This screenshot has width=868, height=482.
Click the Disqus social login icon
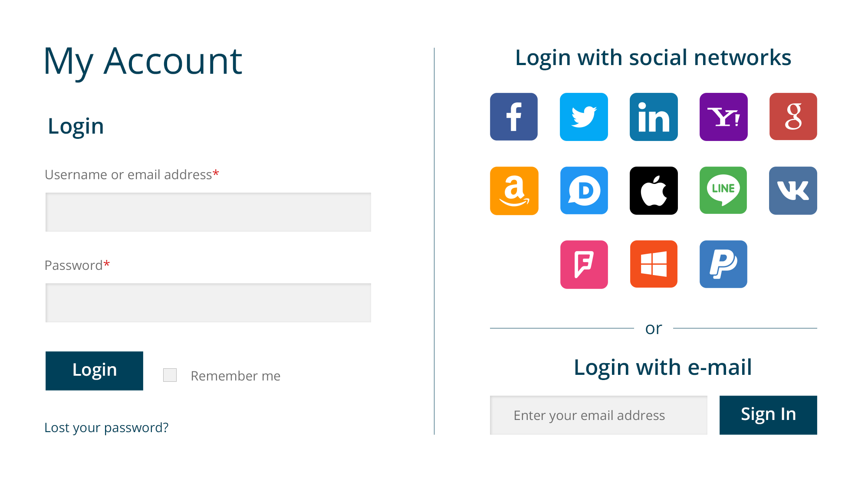[583, 191]
